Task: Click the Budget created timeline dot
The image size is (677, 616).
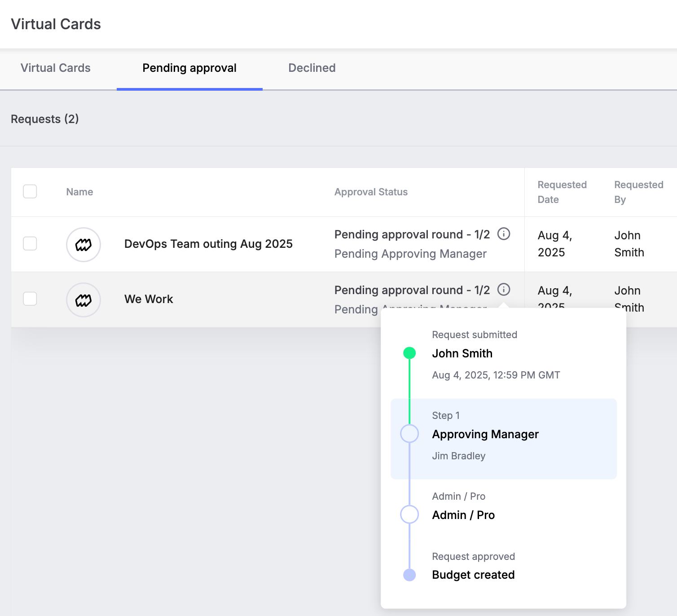Action: [x=409, y=575]
